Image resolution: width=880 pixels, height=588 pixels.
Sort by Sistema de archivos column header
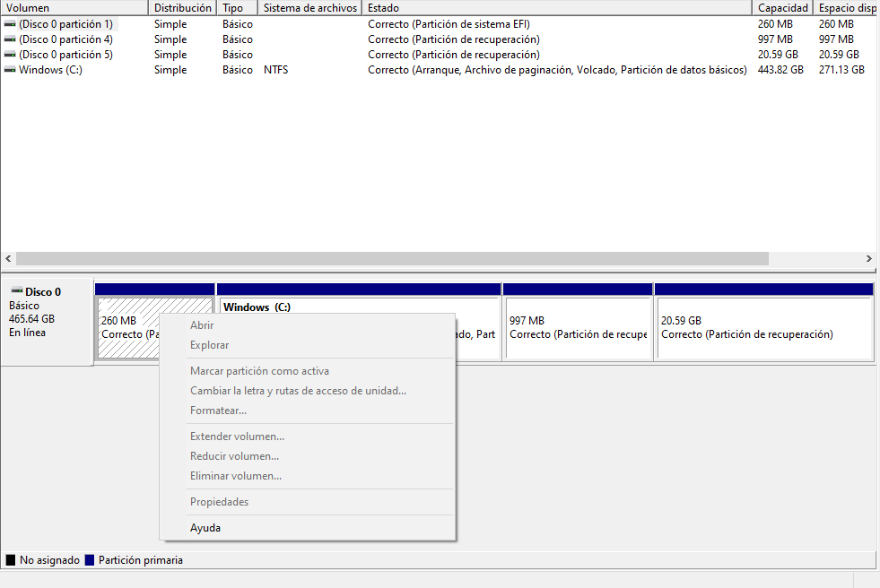coord(309,8)
